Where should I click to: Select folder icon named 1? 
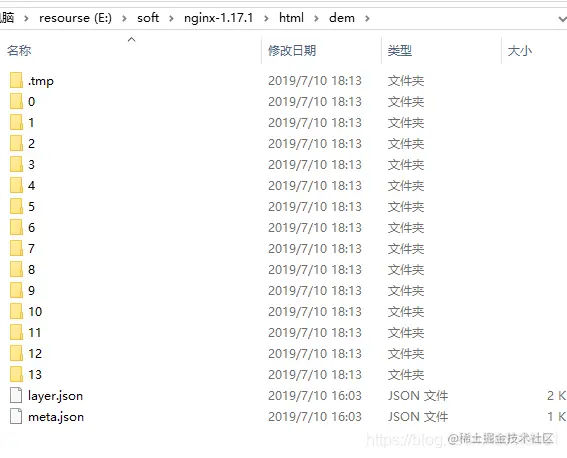[x=16, y=122]
